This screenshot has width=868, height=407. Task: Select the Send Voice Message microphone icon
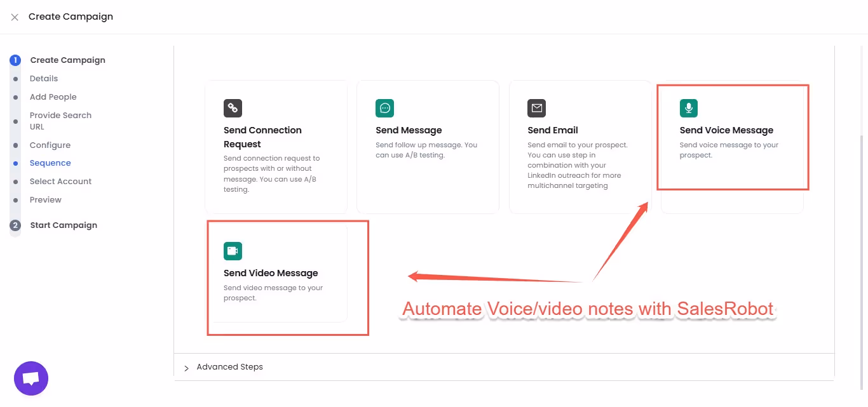point(688,108)
